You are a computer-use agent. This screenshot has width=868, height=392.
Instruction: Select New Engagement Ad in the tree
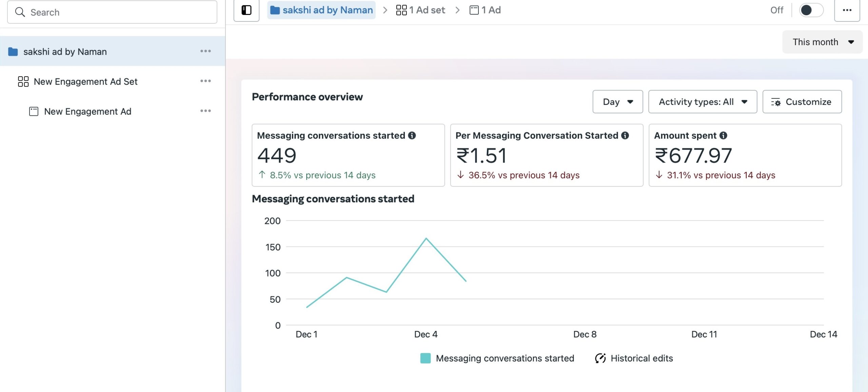pyautogui.click(x=87, y=111)
